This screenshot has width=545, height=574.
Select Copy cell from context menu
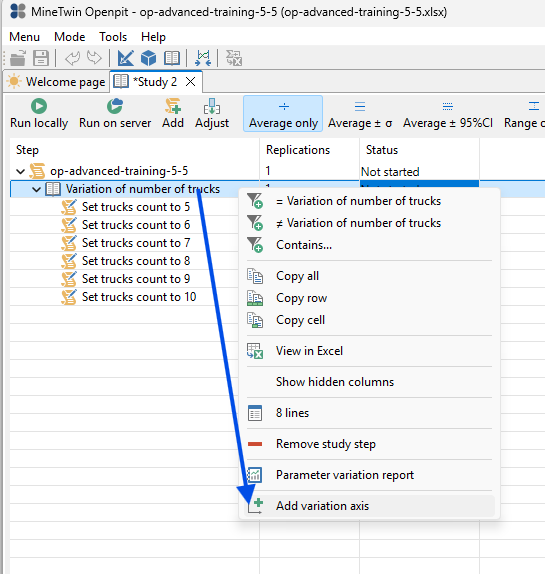tap(370, 320)
